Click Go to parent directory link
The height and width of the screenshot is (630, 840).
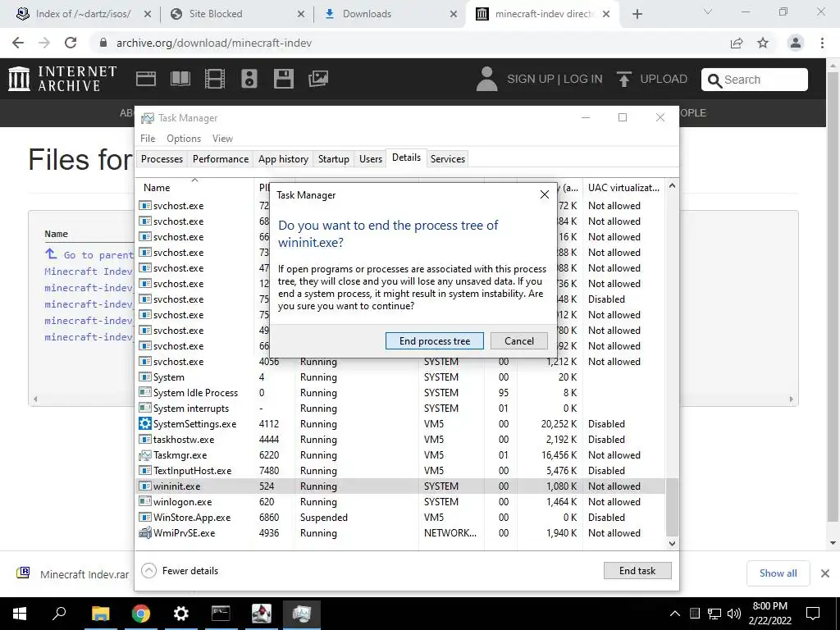[x=89, y=255]
